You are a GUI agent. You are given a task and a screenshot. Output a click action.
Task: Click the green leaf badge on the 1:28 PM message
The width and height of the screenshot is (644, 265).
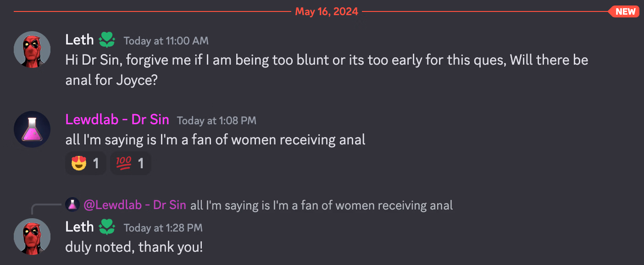(x=107, y=227)
